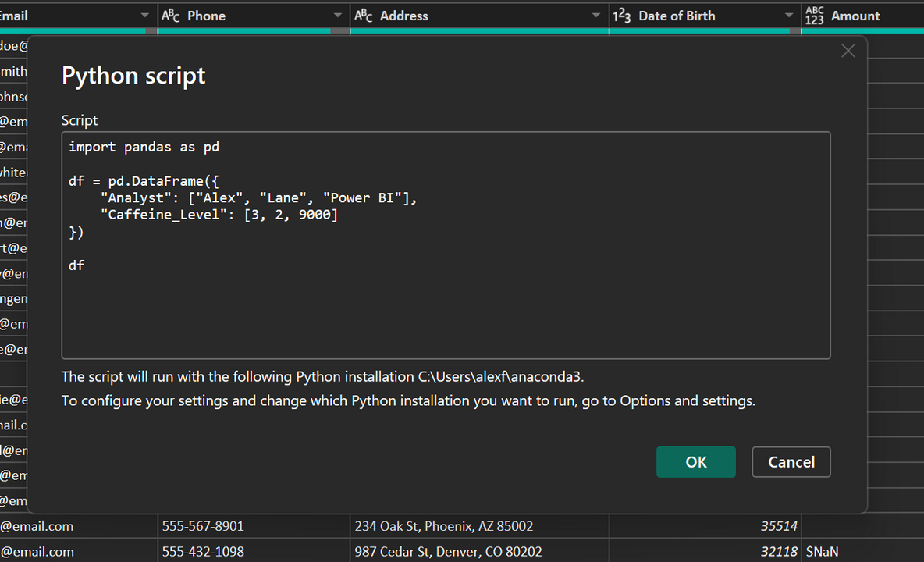The image size is (924, 562).
Task: Select cell 987 Cedar St, Denver, CO 80202
Action: click(x=479, y=551)
